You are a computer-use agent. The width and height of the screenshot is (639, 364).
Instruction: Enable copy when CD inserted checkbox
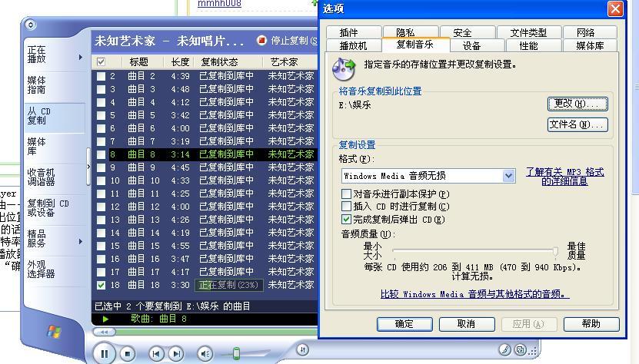tap(346, 206)
